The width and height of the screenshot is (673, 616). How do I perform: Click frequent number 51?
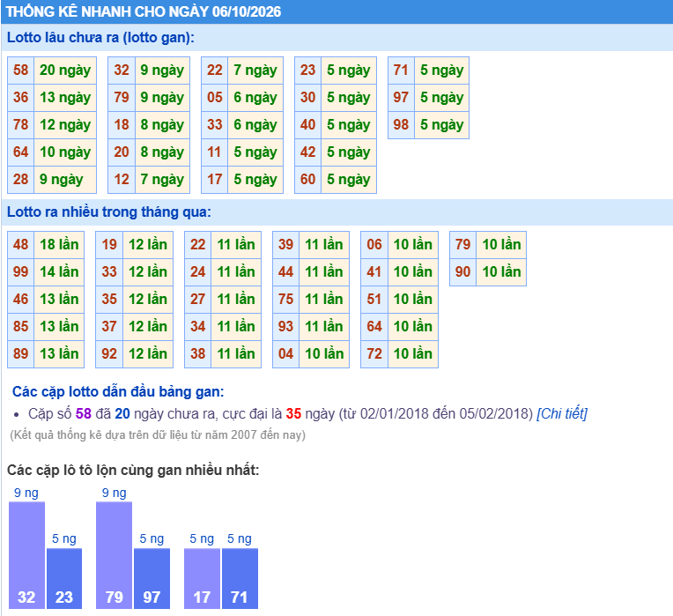pyautogui.click(x=374, y=300)
